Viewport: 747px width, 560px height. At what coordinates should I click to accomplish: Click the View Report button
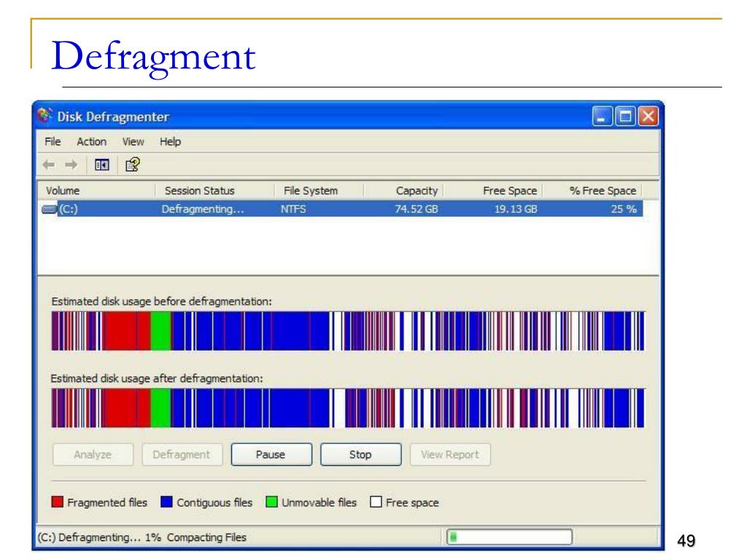point(450,454)
